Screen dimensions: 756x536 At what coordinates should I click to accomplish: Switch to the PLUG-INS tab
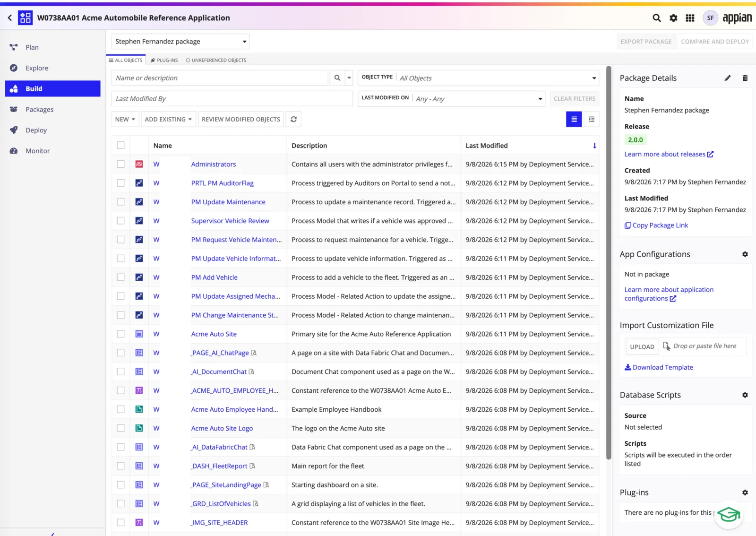point(164,60)
